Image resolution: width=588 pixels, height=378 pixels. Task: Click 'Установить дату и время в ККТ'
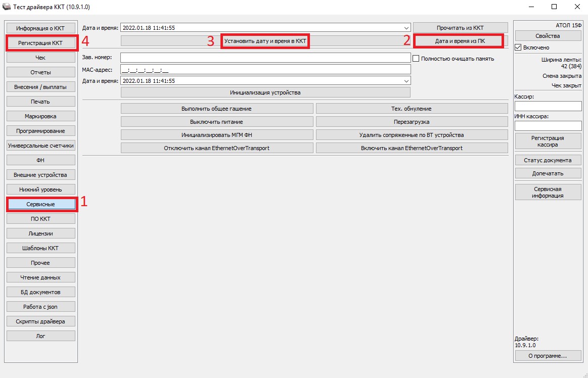pos(265,40)
